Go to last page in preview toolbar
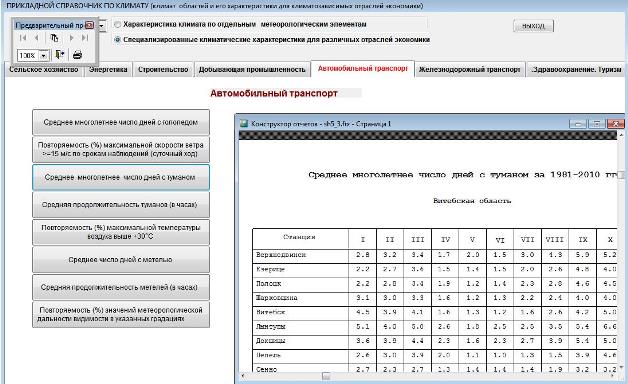The image size is (628, 384). pyautogui.click(x=85, y=38)
